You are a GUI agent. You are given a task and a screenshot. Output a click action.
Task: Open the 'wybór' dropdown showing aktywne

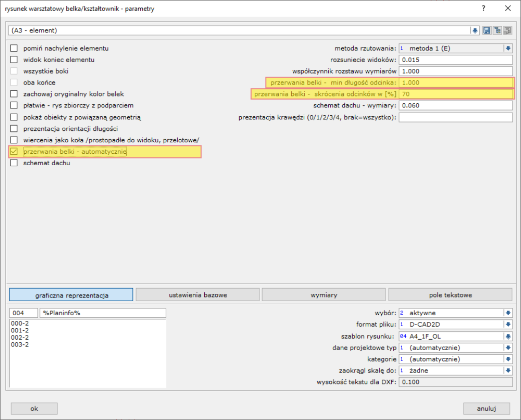click(x=508, y=313)
